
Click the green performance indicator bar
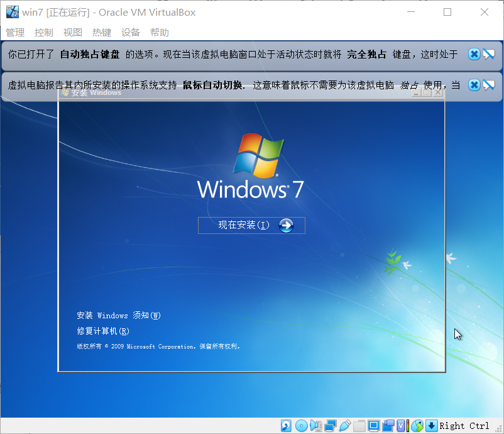pyautogui.click(x=407, y=426)
